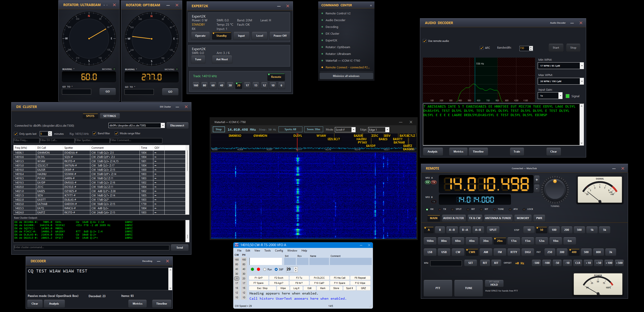
Task: Toggle the Remote button in Expert2K band tracker
Action: click(x=276, y=77)
